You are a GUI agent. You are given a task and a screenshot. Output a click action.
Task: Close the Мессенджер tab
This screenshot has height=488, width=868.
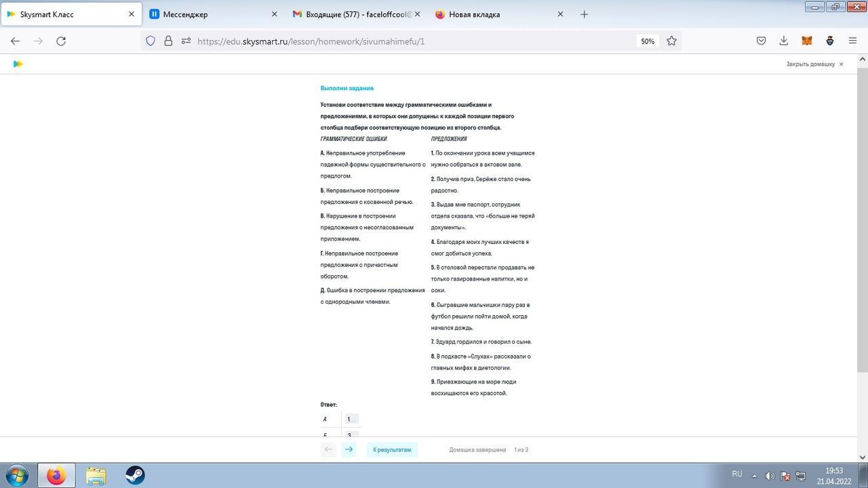(x=274, y=14)
